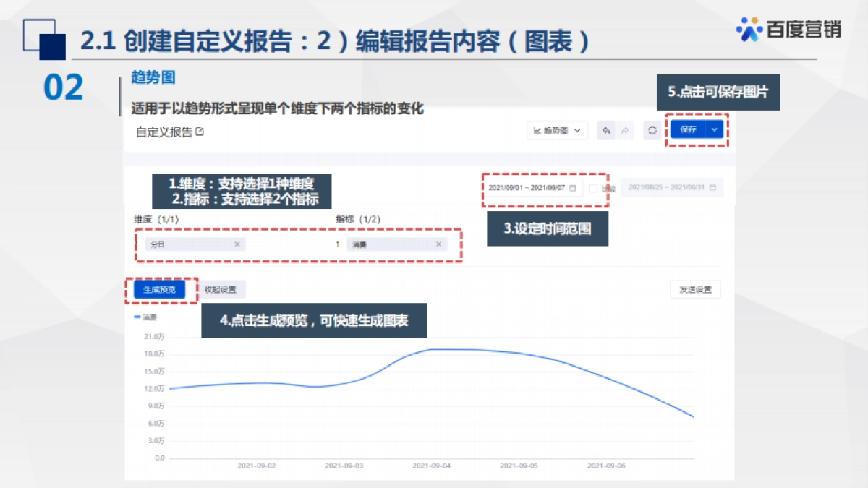Click the 保存 button

(x=687, y=130)
